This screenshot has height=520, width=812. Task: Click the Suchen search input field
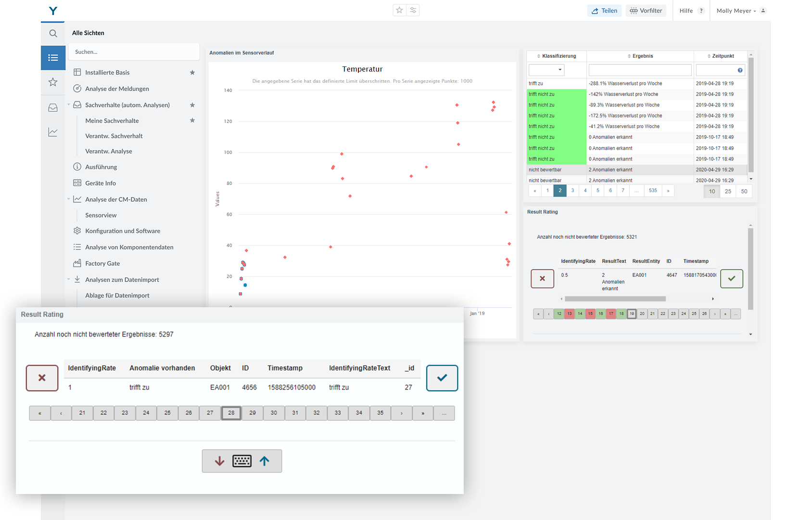point(134,52)
